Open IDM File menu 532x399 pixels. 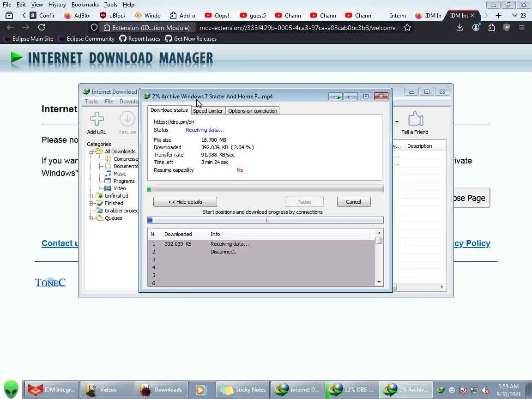click(109, 102)
